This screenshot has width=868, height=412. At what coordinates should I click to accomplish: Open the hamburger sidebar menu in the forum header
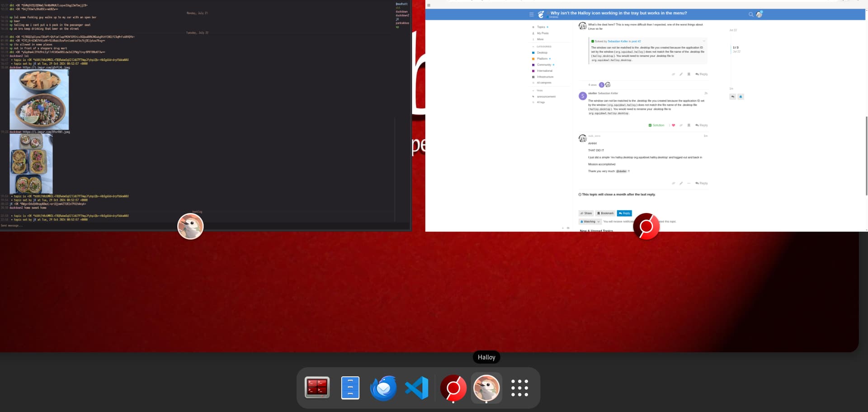[531, 14]
